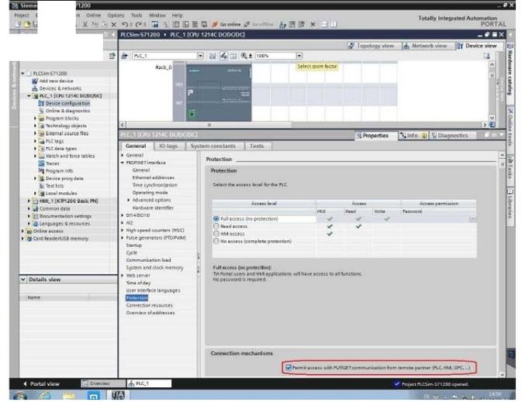Switch to the IO tags tab
The height and width of the screenshot is (402, 532).
[x=168, y=146]
